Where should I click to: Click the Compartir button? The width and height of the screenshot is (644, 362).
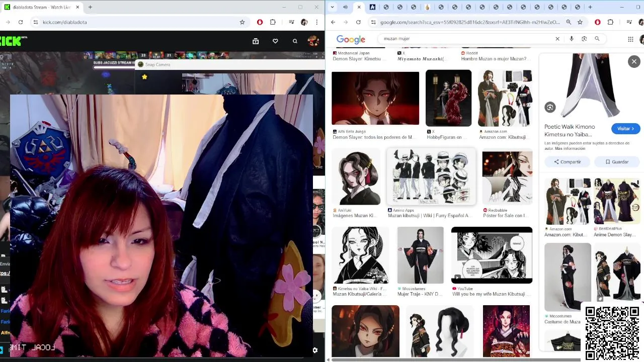(567, 162)
